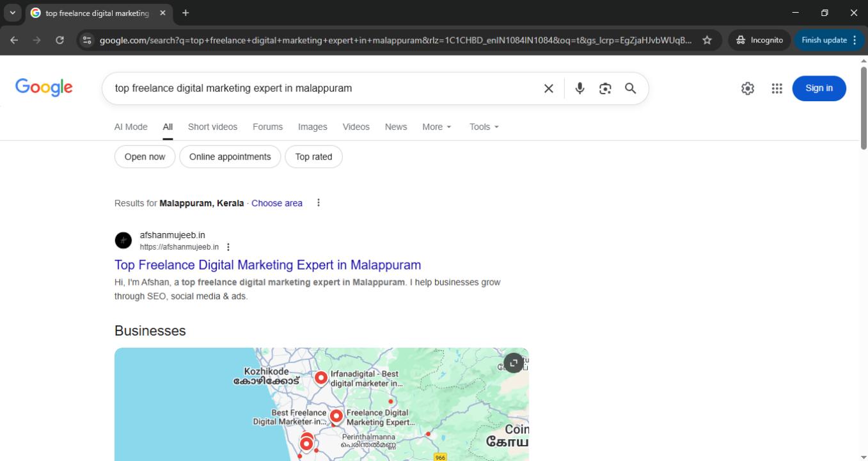
Task: Bookmark this page with star icon
Action: [x=707, y=40]
